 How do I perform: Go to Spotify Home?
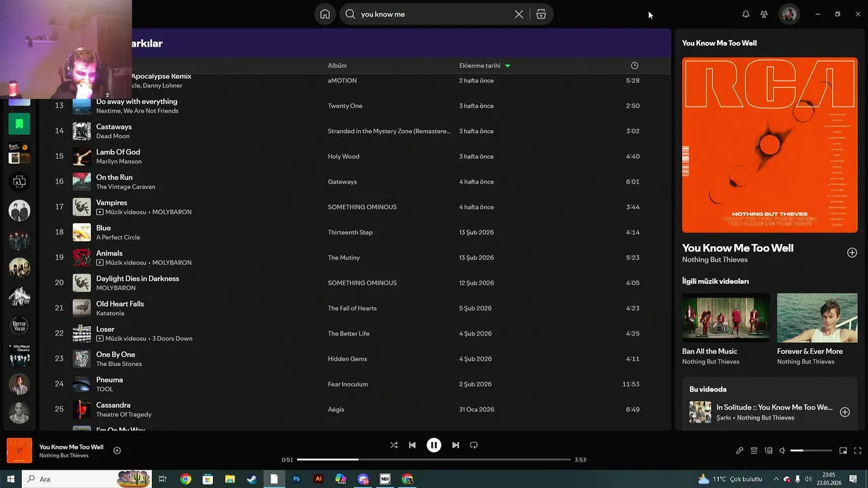point(325,14)
